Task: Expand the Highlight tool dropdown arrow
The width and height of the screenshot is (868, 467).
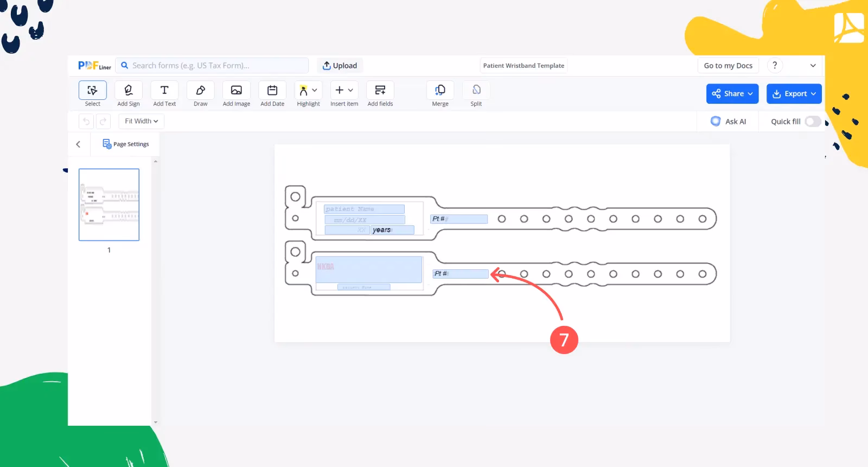Action: [315, 90]
